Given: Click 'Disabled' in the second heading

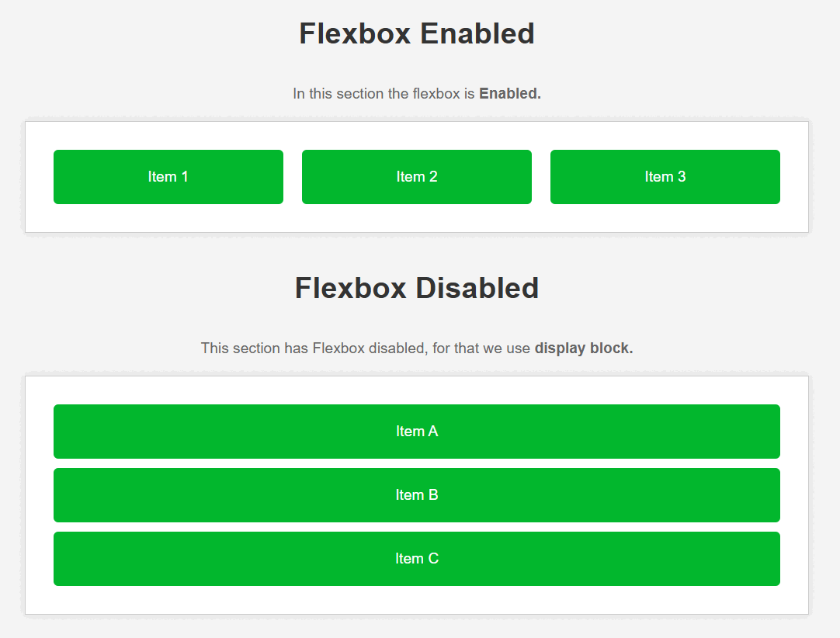Looking at the screenshot, I should tap(477, 289).
